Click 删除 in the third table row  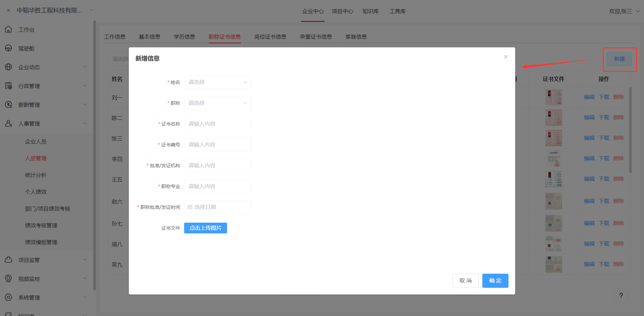click(x=619, y=138)
